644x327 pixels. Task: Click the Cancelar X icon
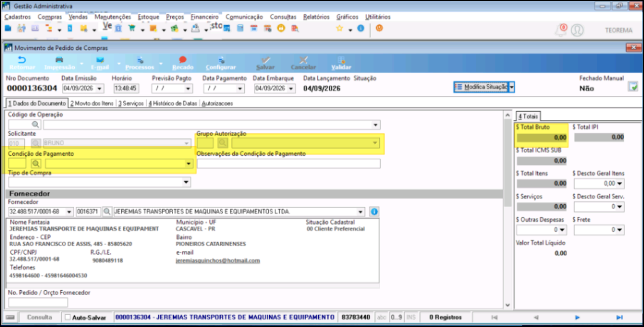click(x=303, y=60)
